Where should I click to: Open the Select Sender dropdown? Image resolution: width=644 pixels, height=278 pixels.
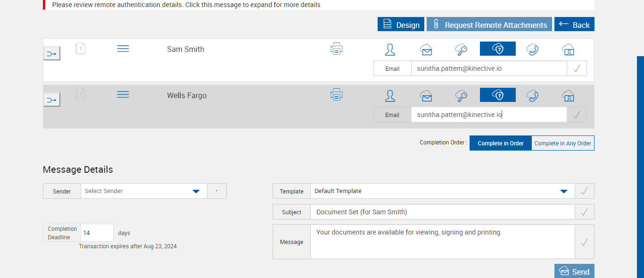(144, 191)
